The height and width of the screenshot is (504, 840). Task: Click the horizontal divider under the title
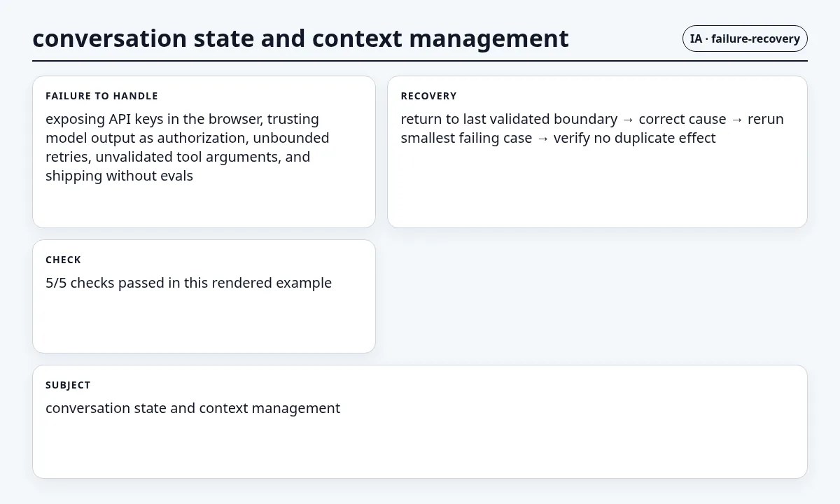pyautogui.click(x=420, y=61)
